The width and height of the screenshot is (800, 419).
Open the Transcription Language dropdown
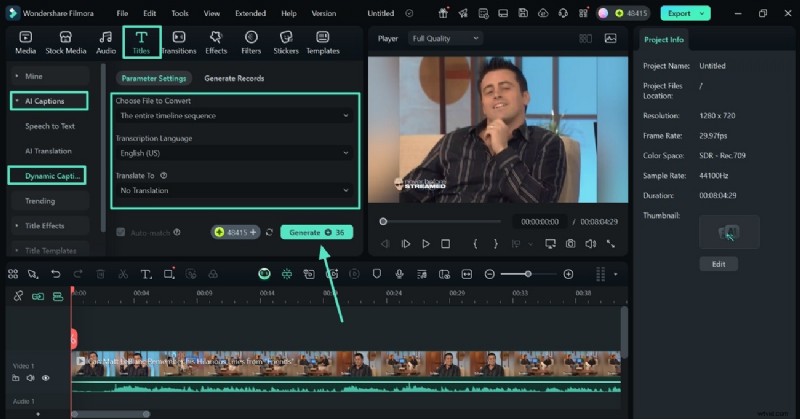click(232, 153)
